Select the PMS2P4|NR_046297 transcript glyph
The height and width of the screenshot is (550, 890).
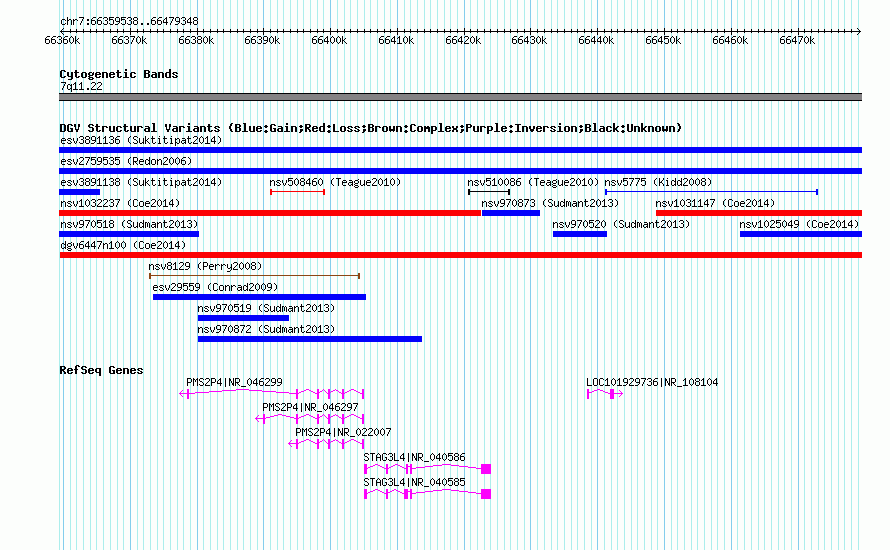[x=309, y=419]
